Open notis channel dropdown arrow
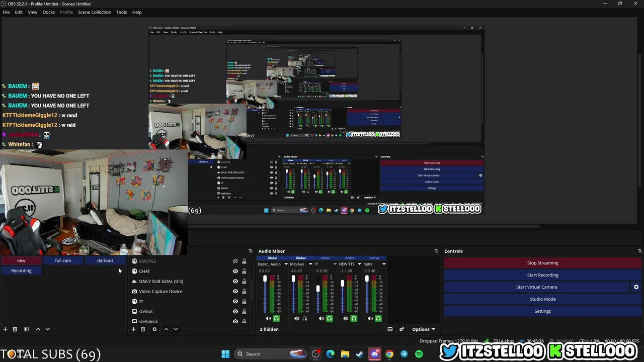 [x=383, y=264]
